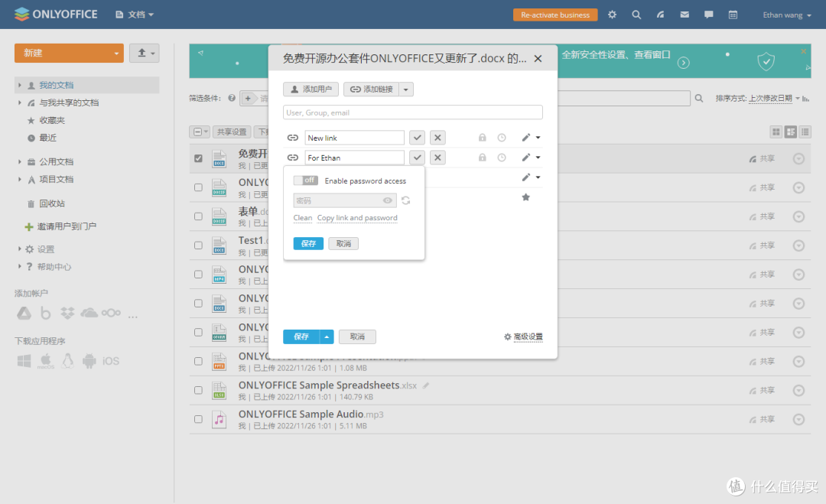Uncheck the selected 免费开 document checkbox

point(198,158)
